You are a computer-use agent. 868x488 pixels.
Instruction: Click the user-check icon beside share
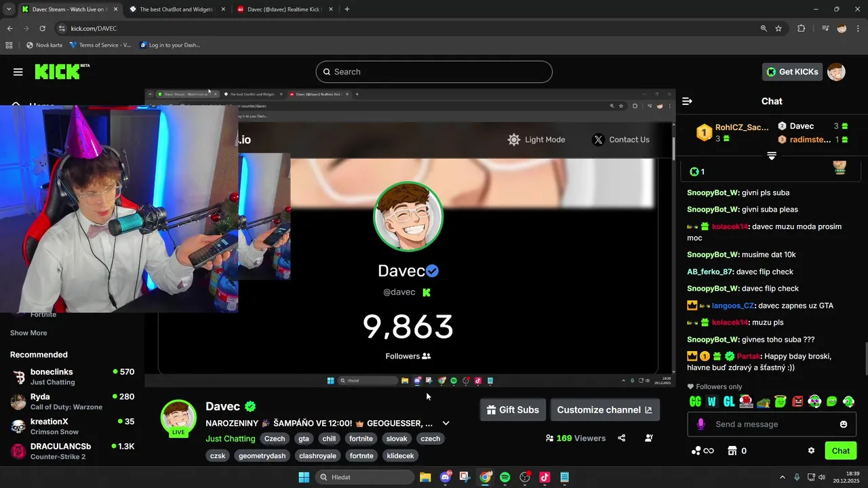pos(648,438)
